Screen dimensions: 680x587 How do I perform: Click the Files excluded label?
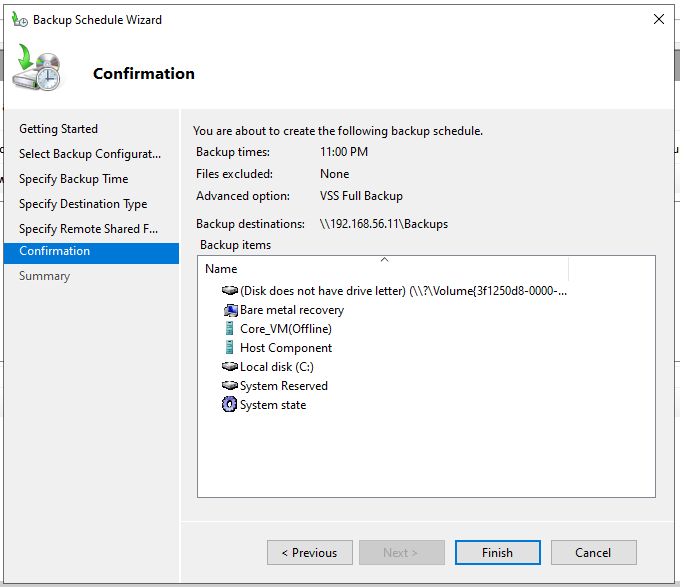(x=234, y=174)
